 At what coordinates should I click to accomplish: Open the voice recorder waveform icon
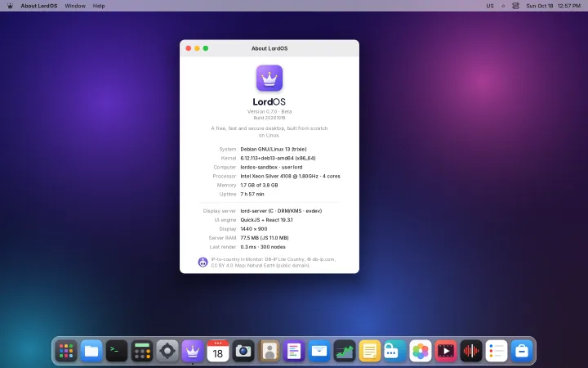tap(471, 351)
